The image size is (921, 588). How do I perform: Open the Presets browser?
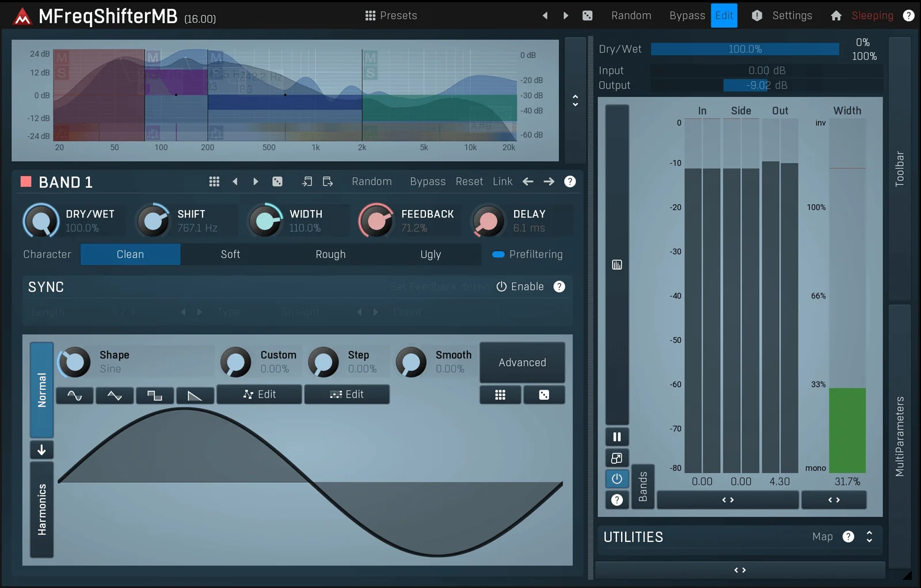(x=391, y=16)
